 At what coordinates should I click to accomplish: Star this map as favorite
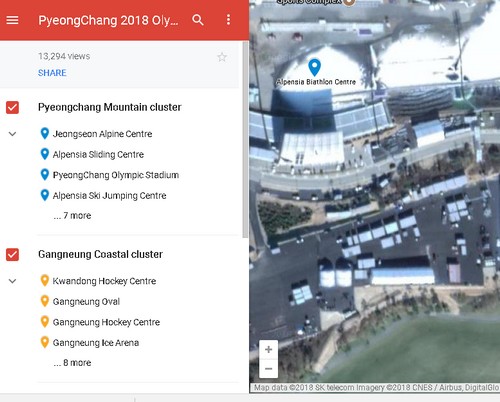pos(222,57)
